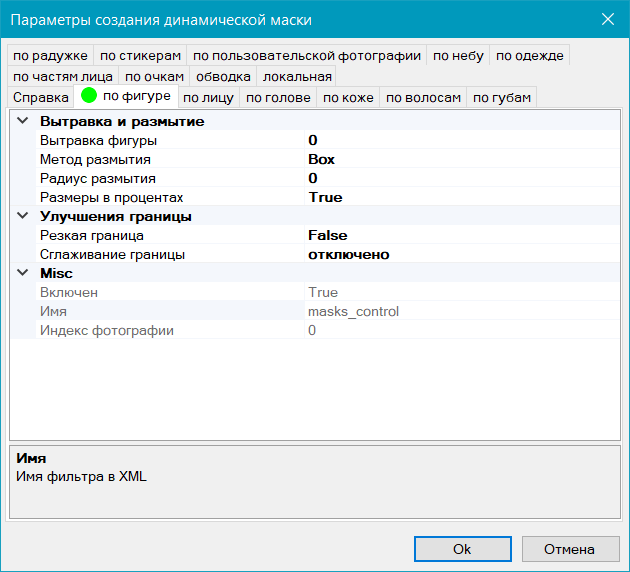Click the Отмена button
Screen dimensions: 630x572
(x=569, y=549)
